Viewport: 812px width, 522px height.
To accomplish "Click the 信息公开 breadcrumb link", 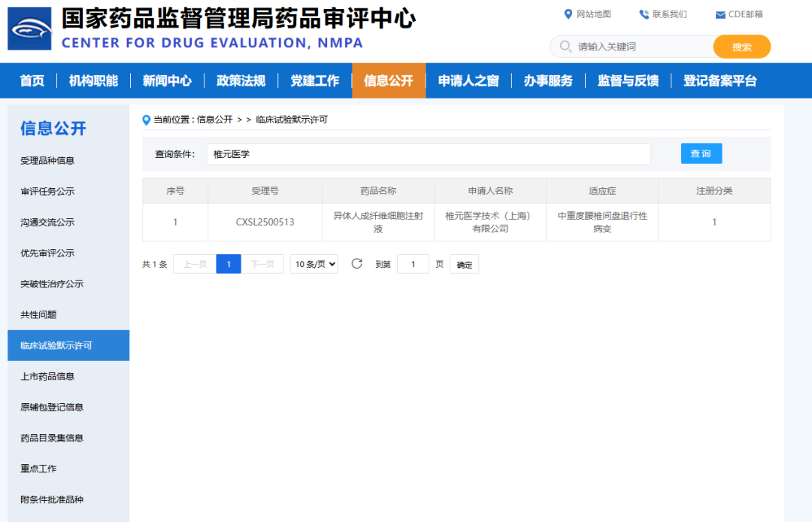I will 214,120.
